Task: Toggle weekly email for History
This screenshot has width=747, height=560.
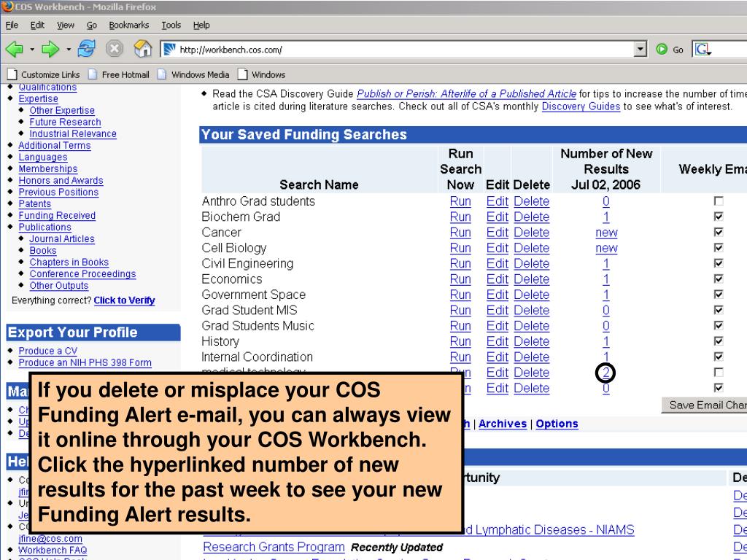Action: (x=719, y=341)
